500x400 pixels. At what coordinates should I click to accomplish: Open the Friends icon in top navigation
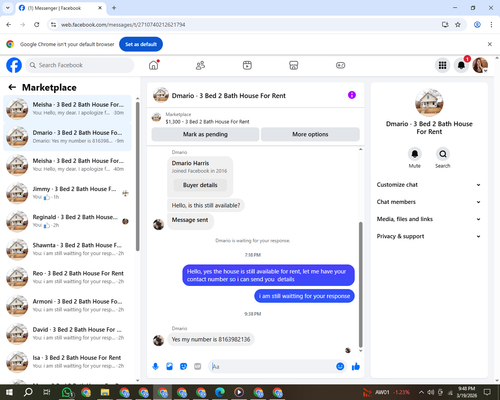[200, 65]
